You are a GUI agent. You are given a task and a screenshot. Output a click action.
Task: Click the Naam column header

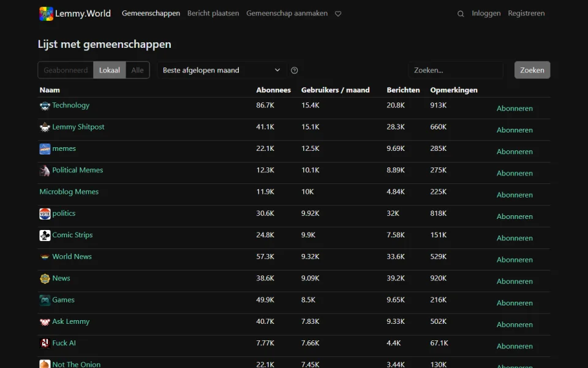pos(50,90)
